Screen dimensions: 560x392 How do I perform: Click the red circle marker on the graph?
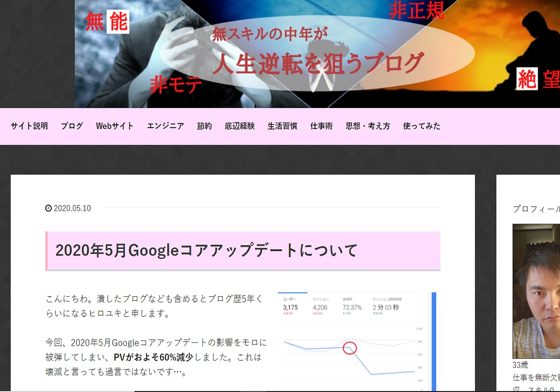350,348
